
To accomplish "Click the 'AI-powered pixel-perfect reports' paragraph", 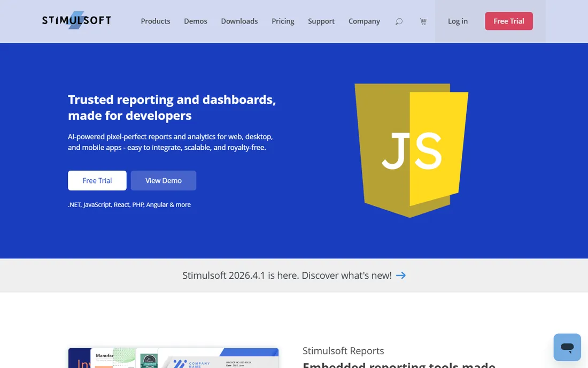I will (170, 142).
